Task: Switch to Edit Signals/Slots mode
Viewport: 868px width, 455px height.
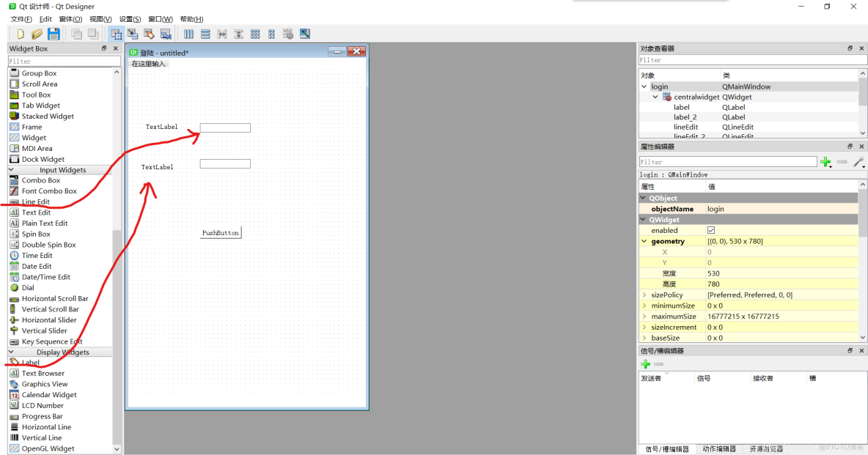Action: click(x=133, y=33)
